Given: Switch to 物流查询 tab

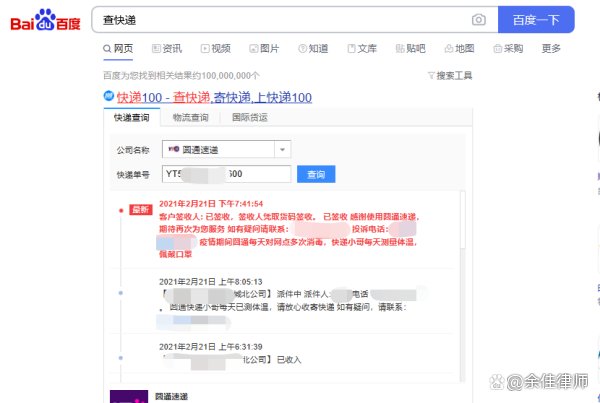Looking at the screenshot, I should pyautogui.click(x=191, y=117).
